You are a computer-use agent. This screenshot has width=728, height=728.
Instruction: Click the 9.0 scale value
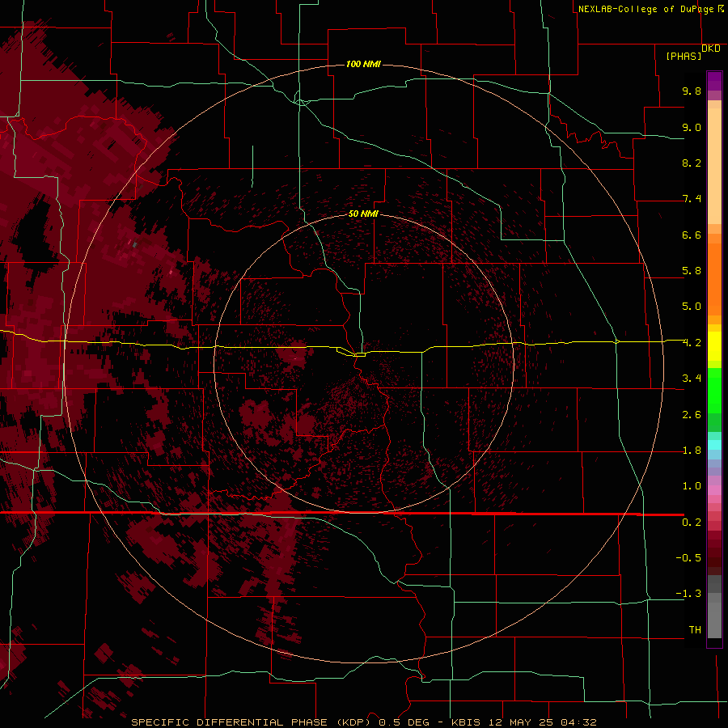[x=692, y=127]
